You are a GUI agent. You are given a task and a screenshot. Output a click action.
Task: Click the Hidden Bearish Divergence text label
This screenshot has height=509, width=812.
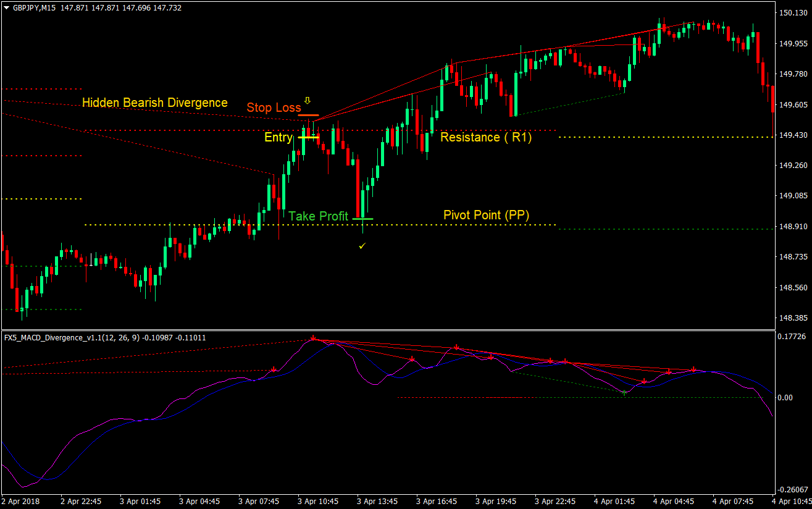click(154, 103)
